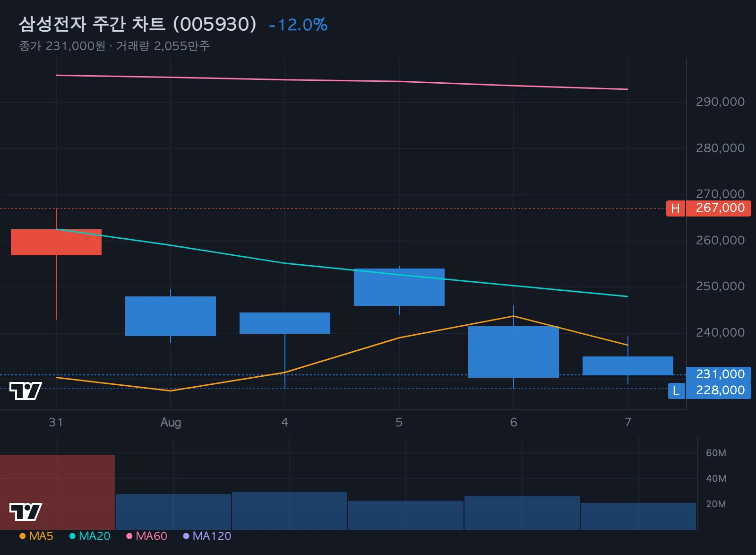Select the red candlestick on the 31st
This screenshot has width=756, height=555.
pyautogui.click(x=56, y=242)
